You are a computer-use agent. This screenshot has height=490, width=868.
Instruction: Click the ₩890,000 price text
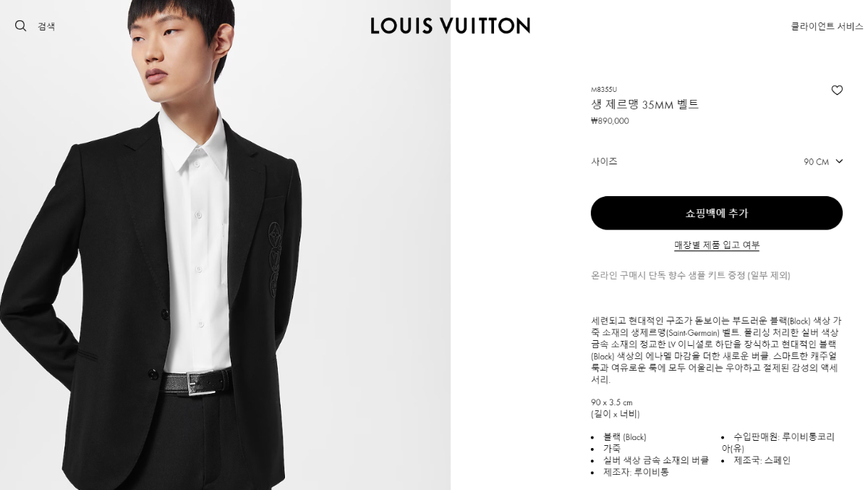tap(610, 121)
